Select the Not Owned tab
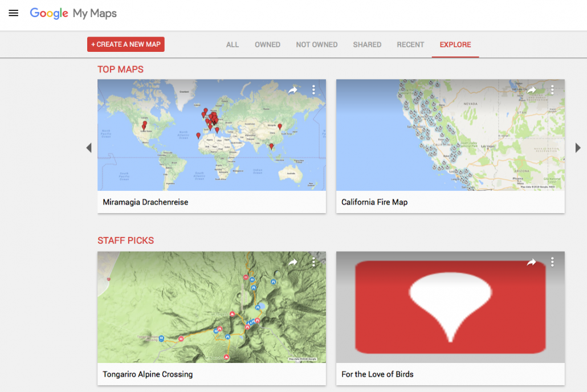 click(x=317, y=44)
